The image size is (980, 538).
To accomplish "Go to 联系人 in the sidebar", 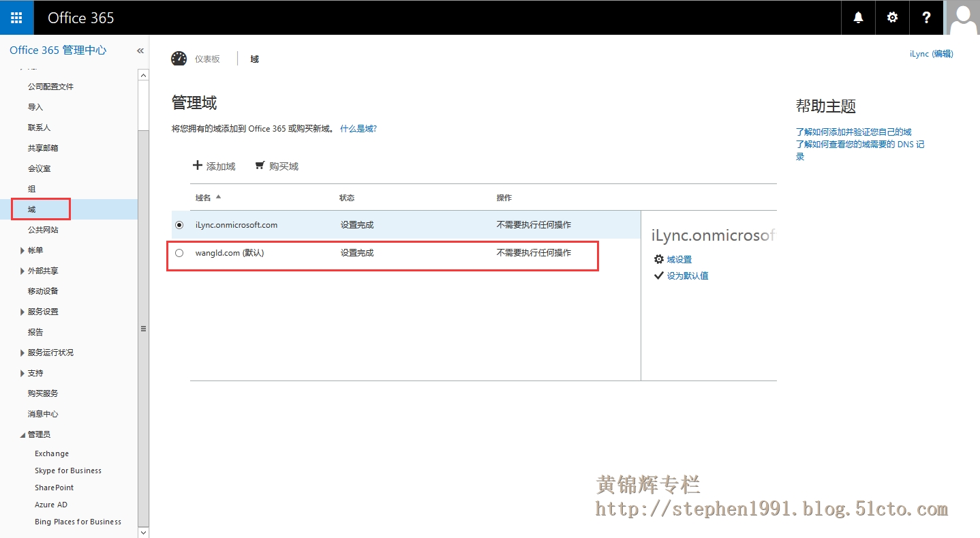I will 40,128.
